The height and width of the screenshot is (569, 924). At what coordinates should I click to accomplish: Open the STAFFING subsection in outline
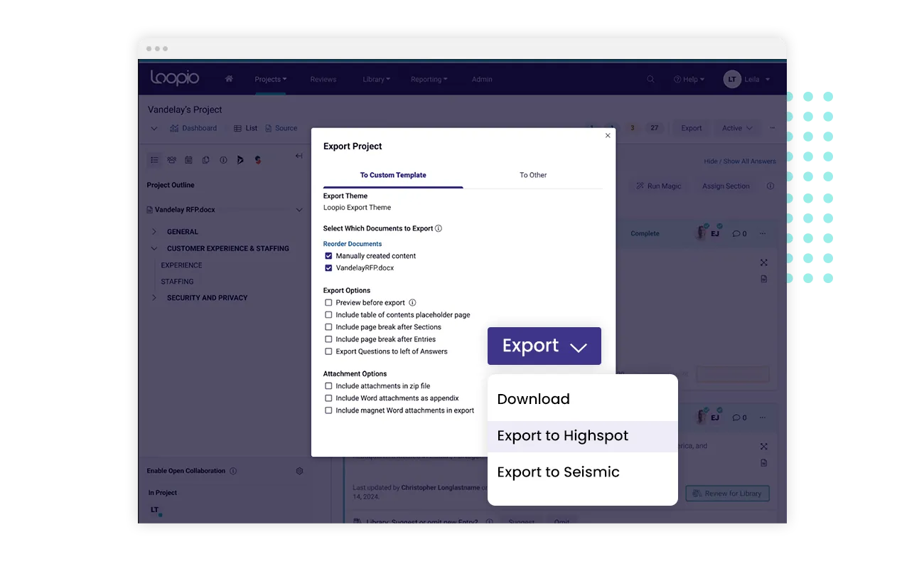point(177,282)
